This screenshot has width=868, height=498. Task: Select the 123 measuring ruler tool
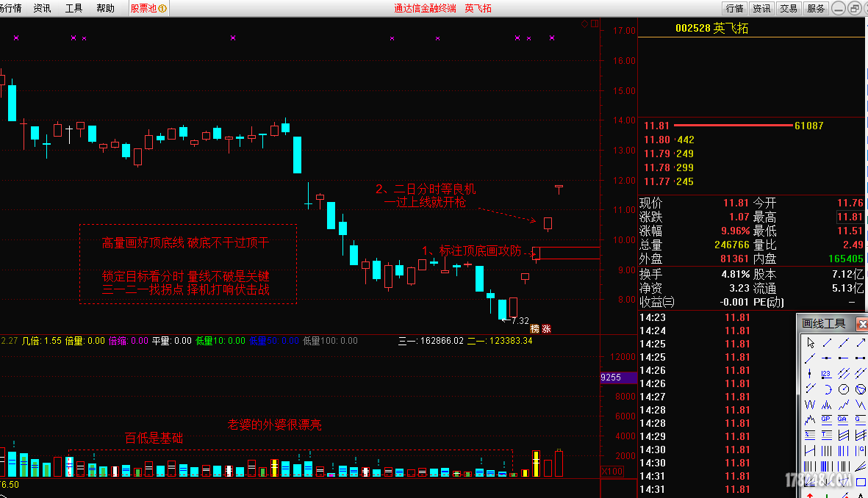(x=827, y=373)
